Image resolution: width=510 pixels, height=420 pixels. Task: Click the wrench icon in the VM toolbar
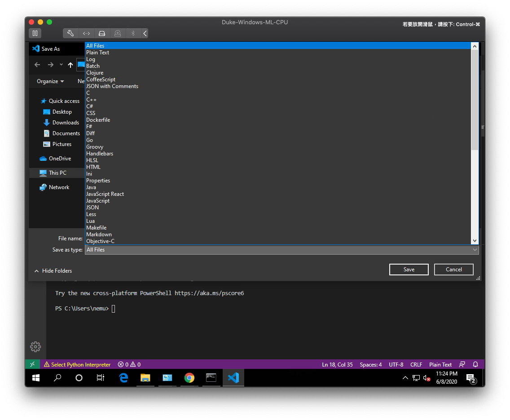click(x=70, y=33)
